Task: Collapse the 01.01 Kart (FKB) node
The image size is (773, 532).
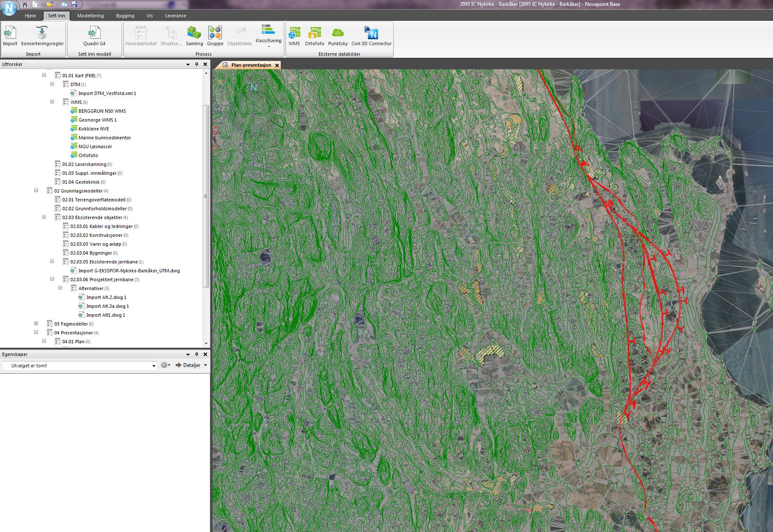Action: 44,75
